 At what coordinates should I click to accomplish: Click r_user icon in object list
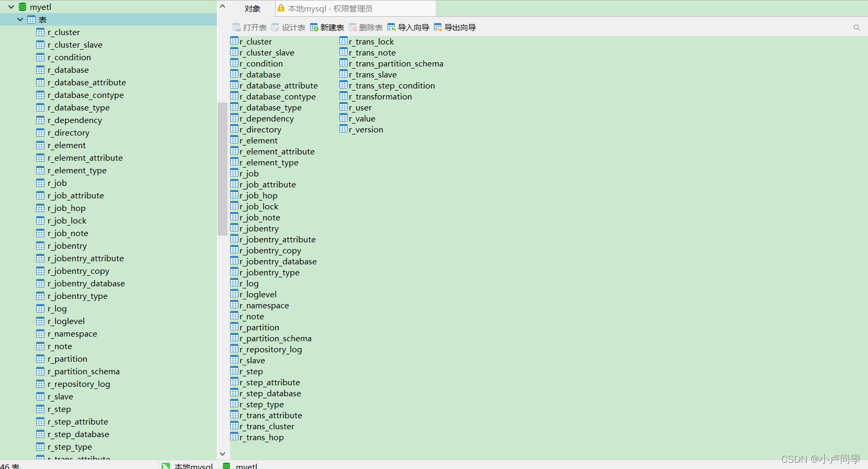(344, 107)
